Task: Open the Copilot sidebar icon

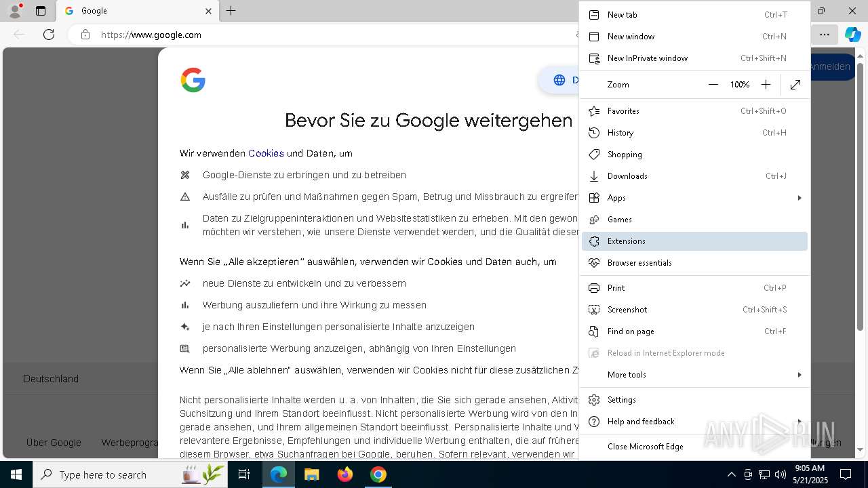Action: tap(852, 35)
